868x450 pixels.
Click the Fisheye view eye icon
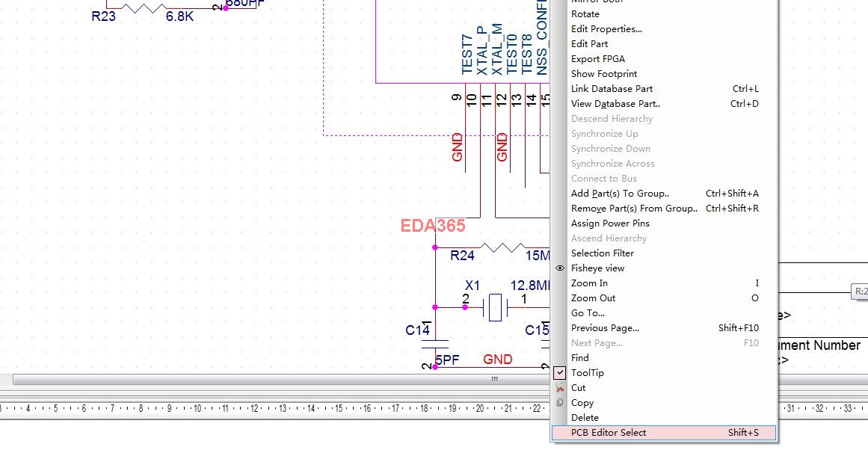pyautogui.click(x=560, y=268)
